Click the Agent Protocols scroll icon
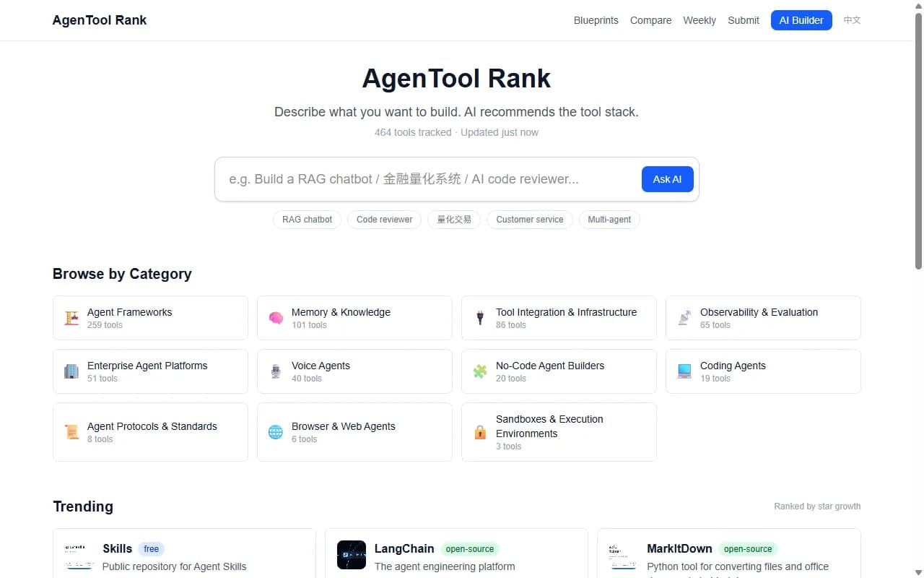Viewport: 924px width, 578px height. coord(71,432)
